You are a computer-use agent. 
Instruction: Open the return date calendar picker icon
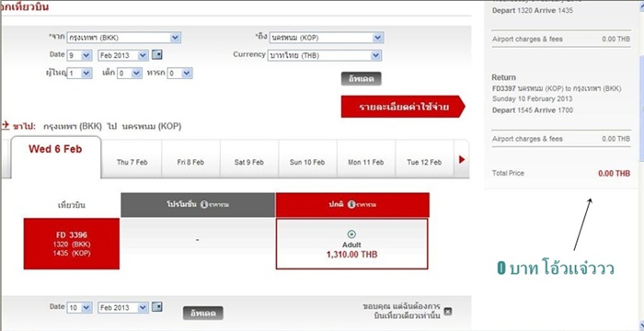pos(157,307)
